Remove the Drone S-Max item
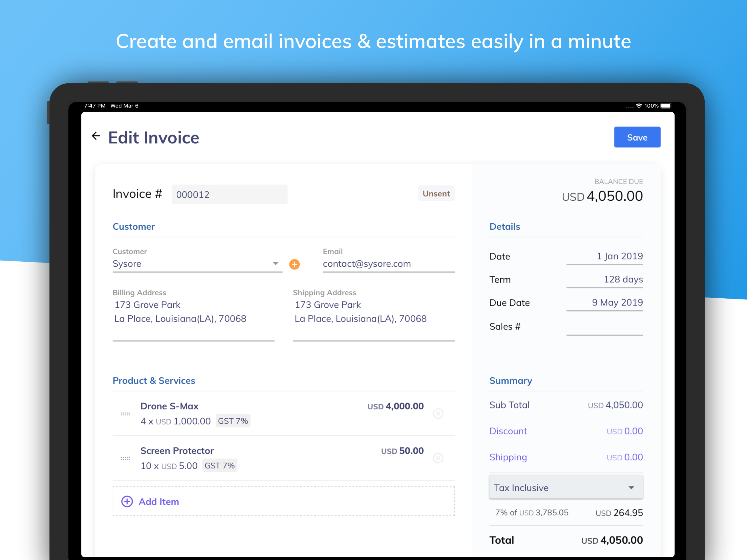Screen dimensions: 747x560 [438, 413]
